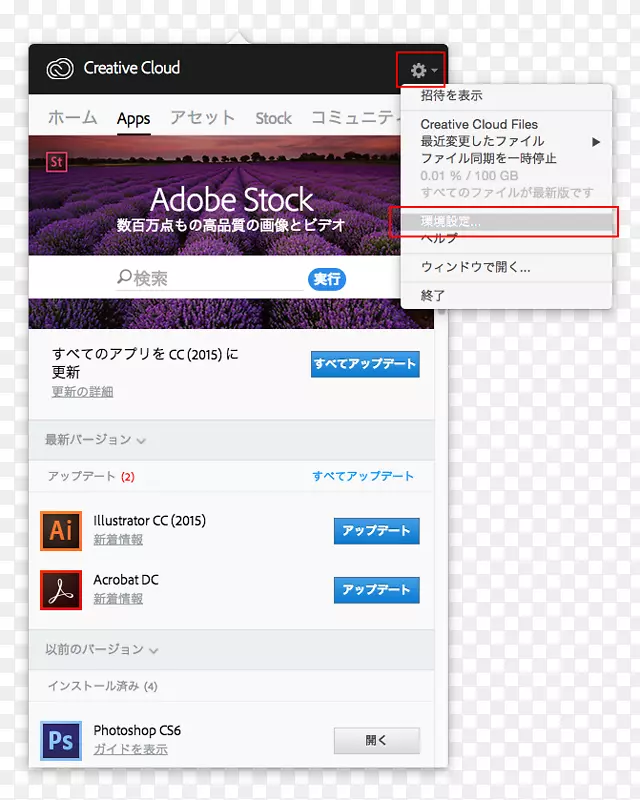Click すべてのアプリを CC (2015) に更新 text
The image size is (640, 800).
click(145, 363)
